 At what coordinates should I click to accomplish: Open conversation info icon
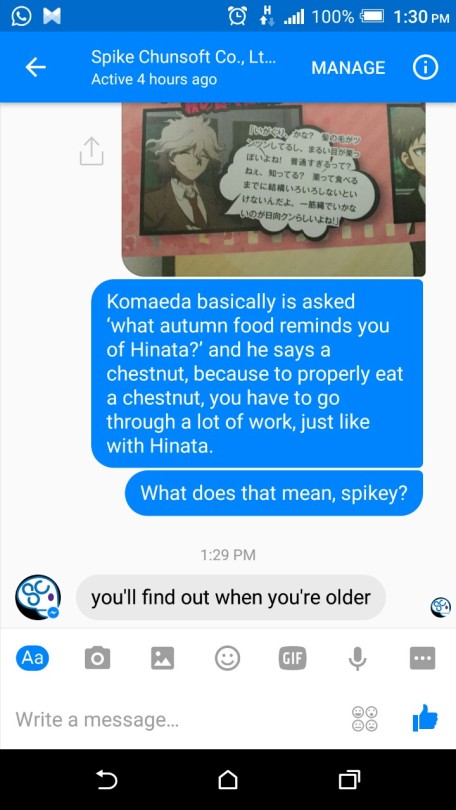[425, 68]
